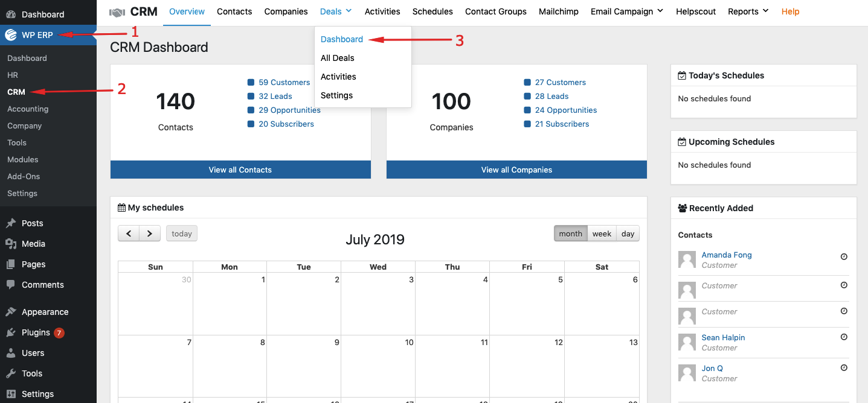Open the 28 Leads companies link
The image size is (868, 403).
(552, 97)
